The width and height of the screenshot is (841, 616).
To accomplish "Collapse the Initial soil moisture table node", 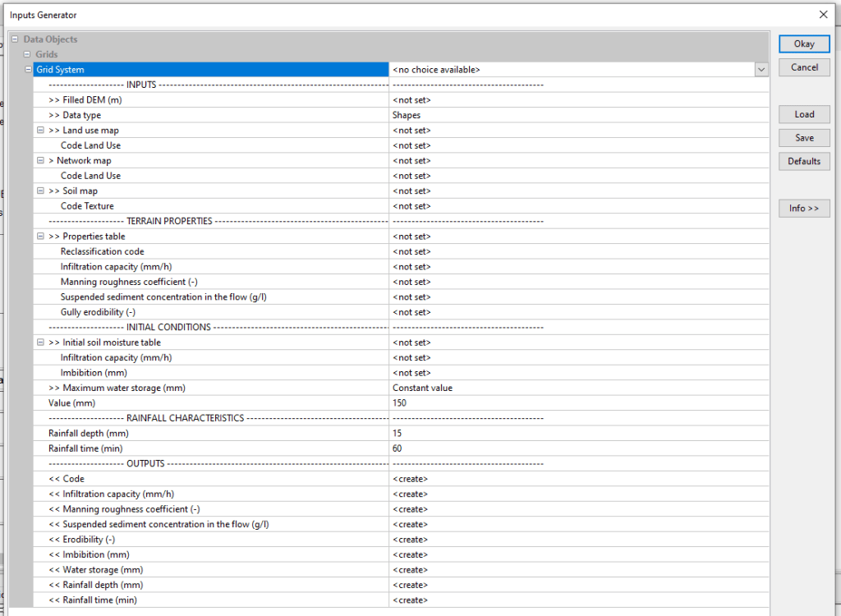I will coord(40,342).
